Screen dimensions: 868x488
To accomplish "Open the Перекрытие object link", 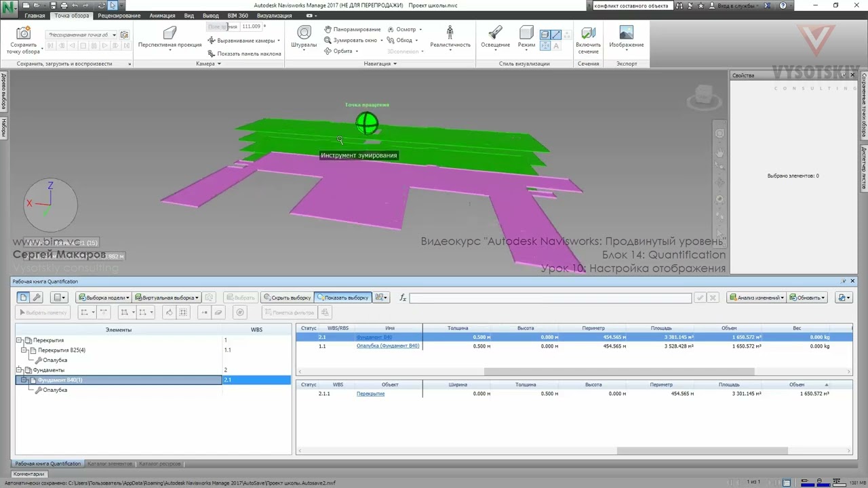I will 370,394.
